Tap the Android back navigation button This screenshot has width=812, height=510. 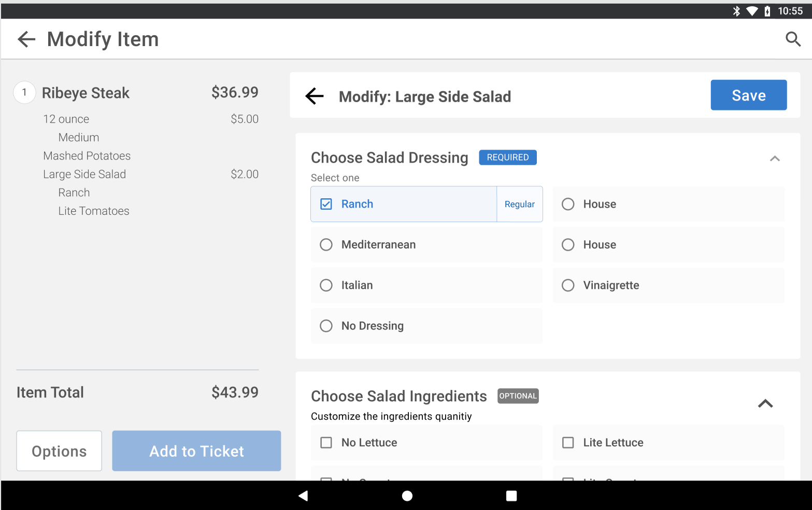click(303, 496)
